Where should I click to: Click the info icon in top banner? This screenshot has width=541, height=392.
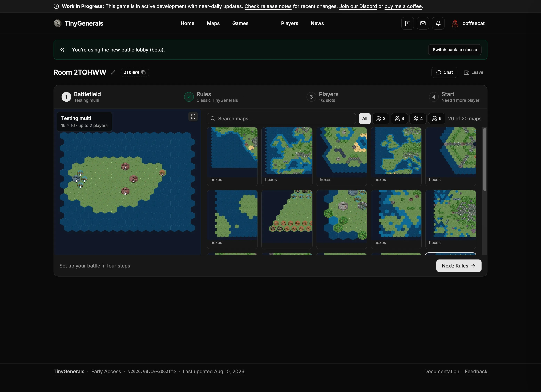pyautogui.click(x=56, y=6)
